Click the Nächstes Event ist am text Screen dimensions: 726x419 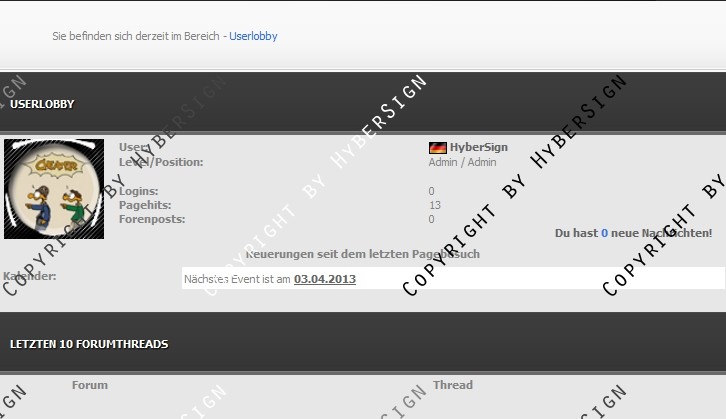[x=237, y=279]
